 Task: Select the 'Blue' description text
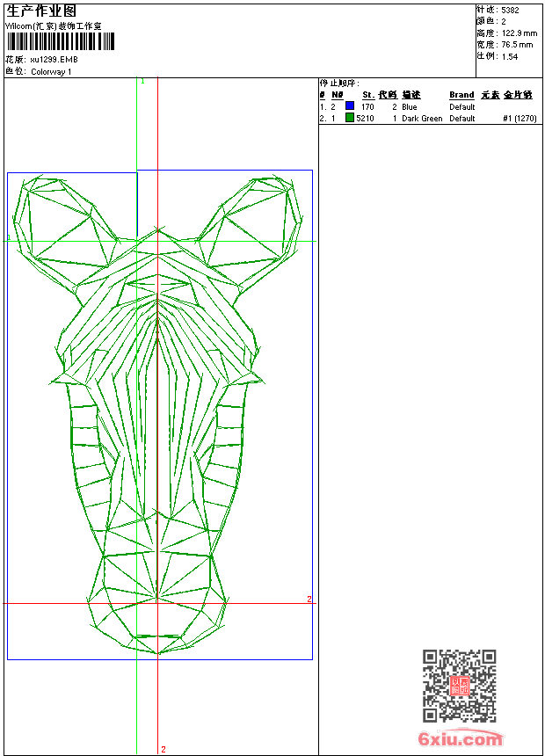pos(410,106)
